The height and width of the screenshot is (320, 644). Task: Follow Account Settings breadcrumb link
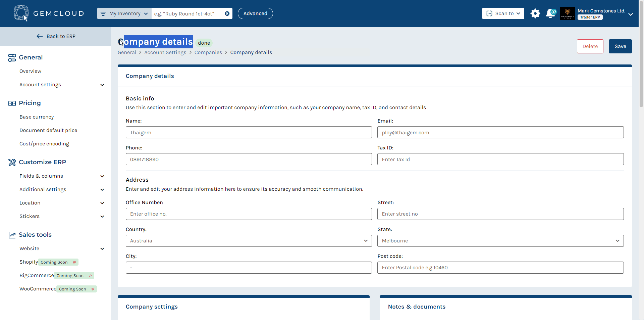click(x=165, y=52)
